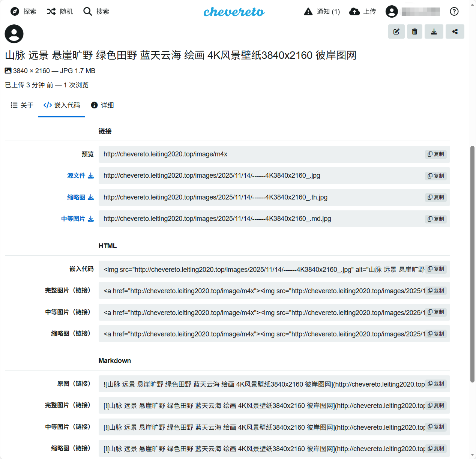The width and height of the screenshot is (476, 459).
Task: Click the trash delete image icon
Action: (x=414, y=31)
